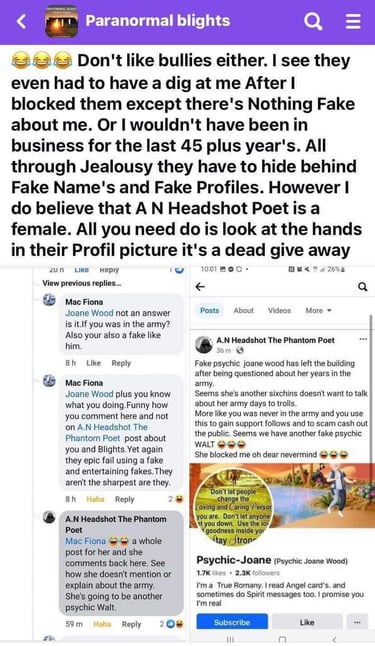
Task: Open three-dot options on Phantom Poet post
Action: [363, 339]
